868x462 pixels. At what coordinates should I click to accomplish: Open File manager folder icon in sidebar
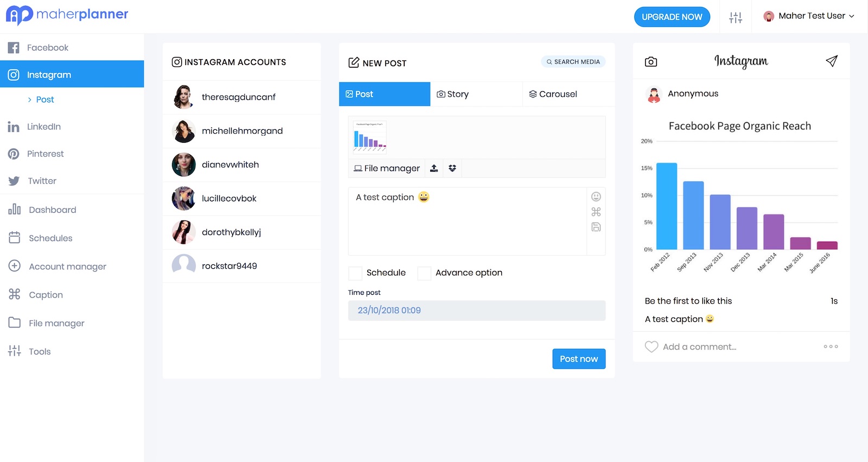[x=15, y=322]
